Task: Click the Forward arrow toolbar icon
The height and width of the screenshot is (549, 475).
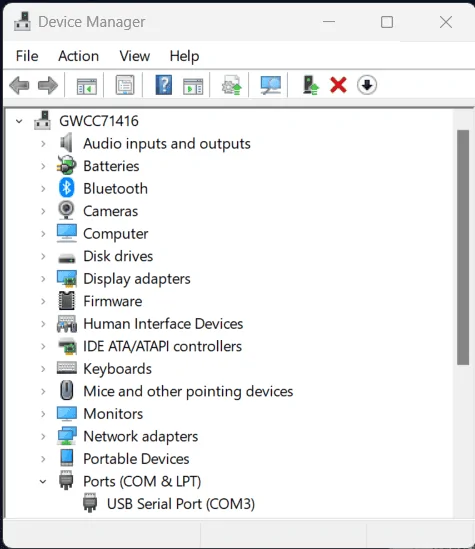Action: [x=48, y=85]
